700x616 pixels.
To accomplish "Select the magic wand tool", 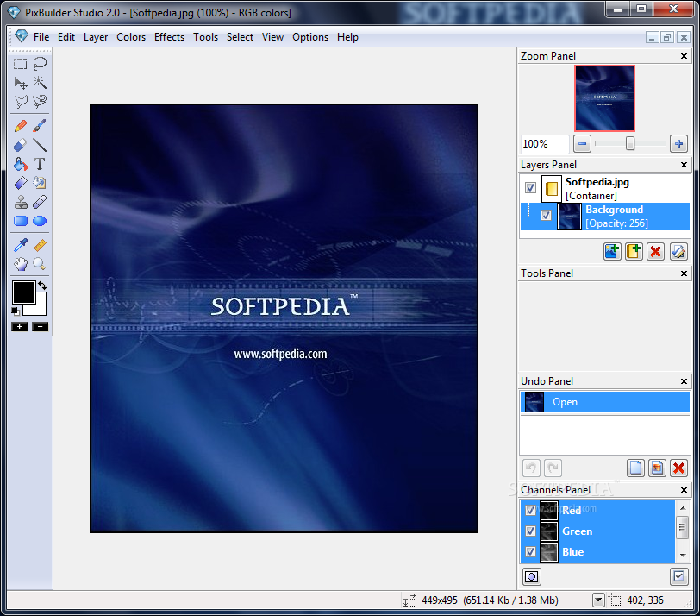I will coord(40,83).
